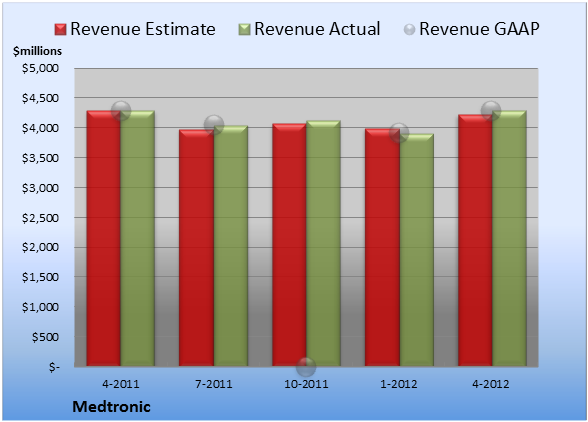Click the gray Revenue GAAP legend marker
The height and width of the screenshot is (422, 588).
point(410,30)
